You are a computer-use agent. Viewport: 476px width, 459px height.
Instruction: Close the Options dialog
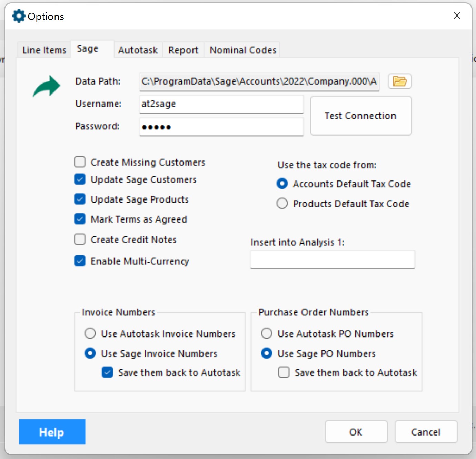[x=457, y=16]
